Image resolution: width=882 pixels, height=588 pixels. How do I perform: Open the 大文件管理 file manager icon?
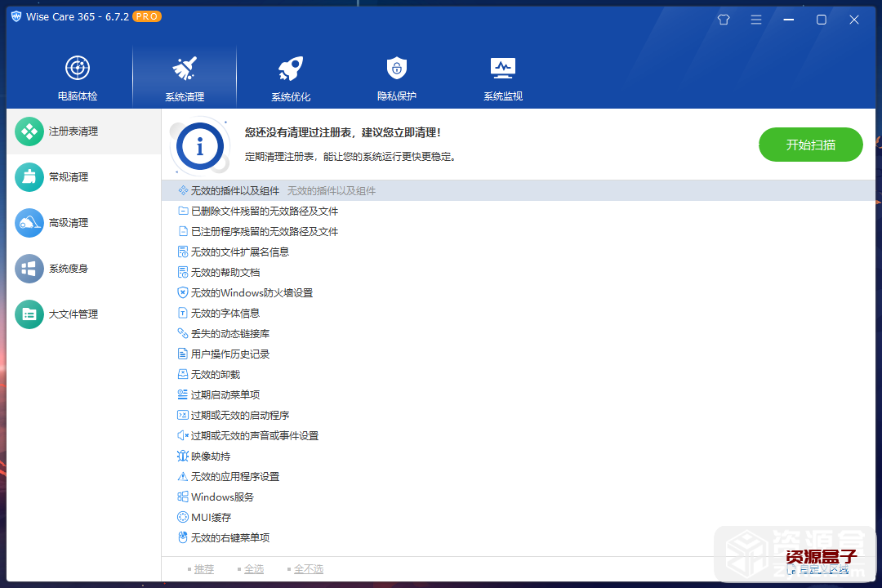tap(29, 314)
